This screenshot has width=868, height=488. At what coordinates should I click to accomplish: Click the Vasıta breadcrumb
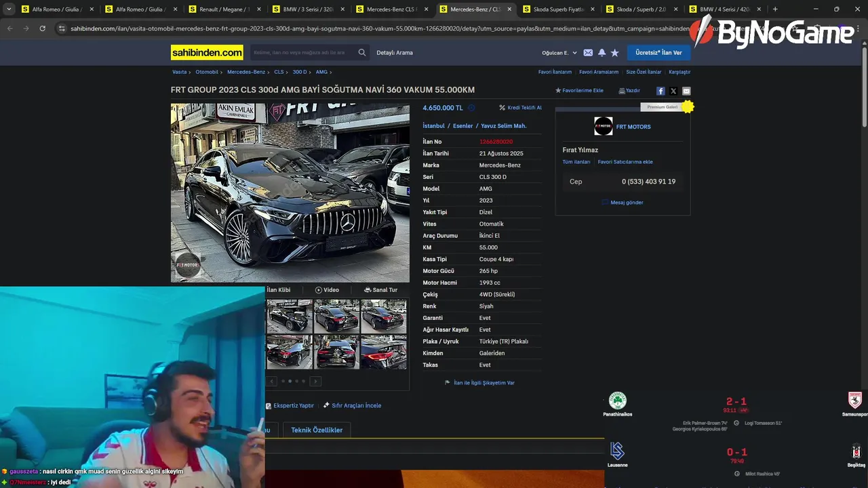pyautogui.click(x=179, y=72)
